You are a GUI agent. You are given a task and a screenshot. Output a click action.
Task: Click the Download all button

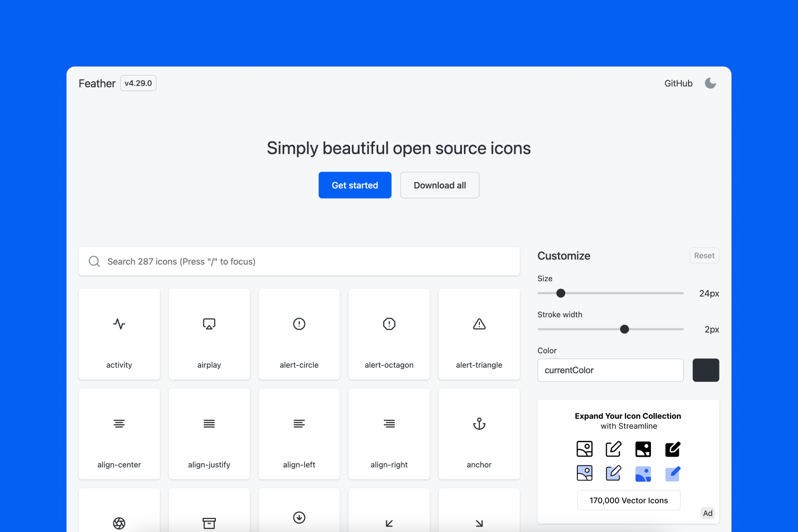click(x=439, y=185)
